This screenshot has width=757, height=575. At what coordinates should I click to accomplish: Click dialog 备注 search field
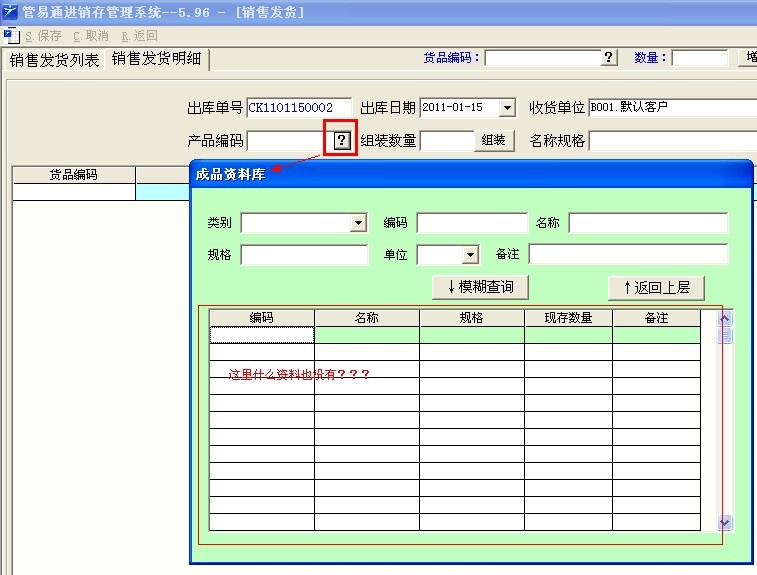(628, 254)
